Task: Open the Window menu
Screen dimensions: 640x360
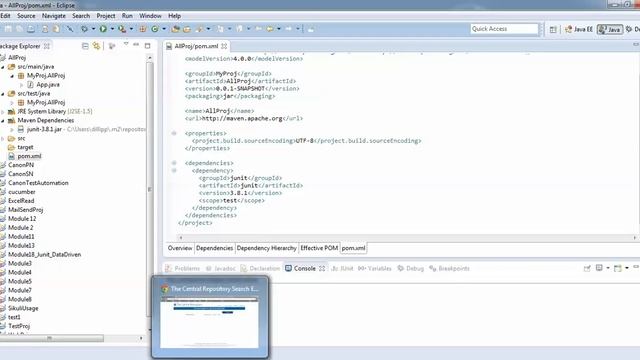Action: 150,16
